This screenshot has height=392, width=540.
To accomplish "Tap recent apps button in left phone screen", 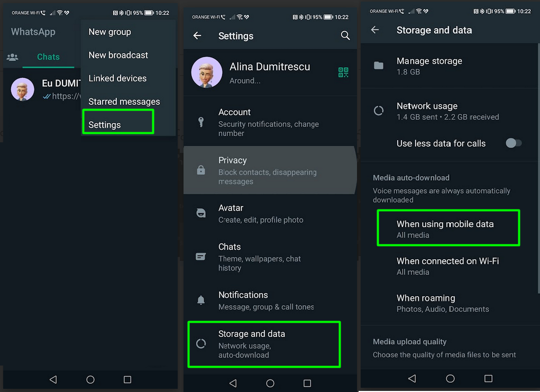I will tap(127, 380).
